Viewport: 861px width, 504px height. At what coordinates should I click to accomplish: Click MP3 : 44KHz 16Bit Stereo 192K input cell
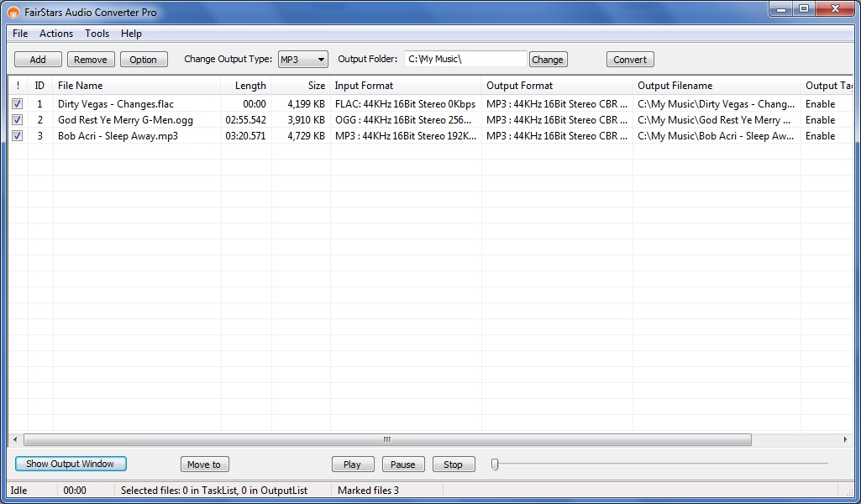tap(406, 135)
